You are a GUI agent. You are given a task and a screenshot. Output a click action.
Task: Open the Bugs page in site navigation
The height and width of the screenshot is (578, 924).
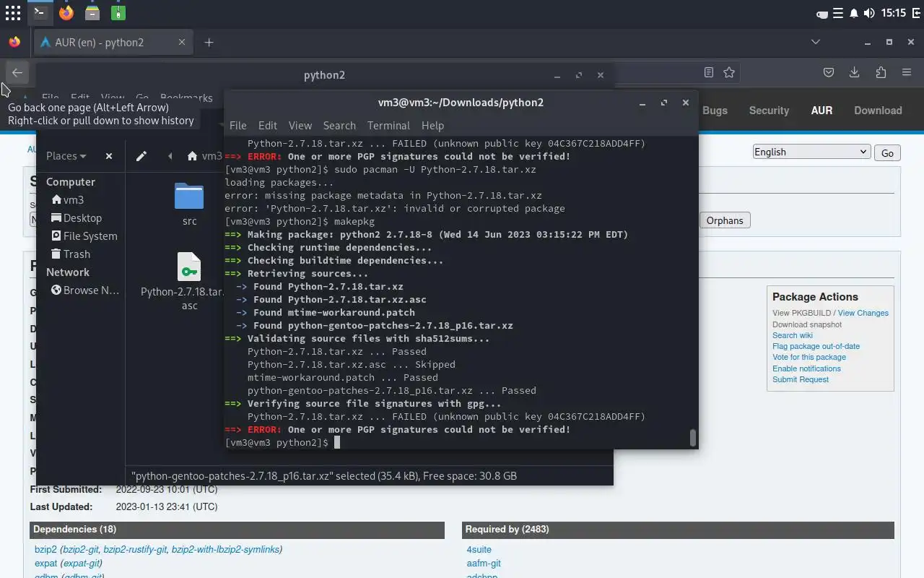coord(715,111)
